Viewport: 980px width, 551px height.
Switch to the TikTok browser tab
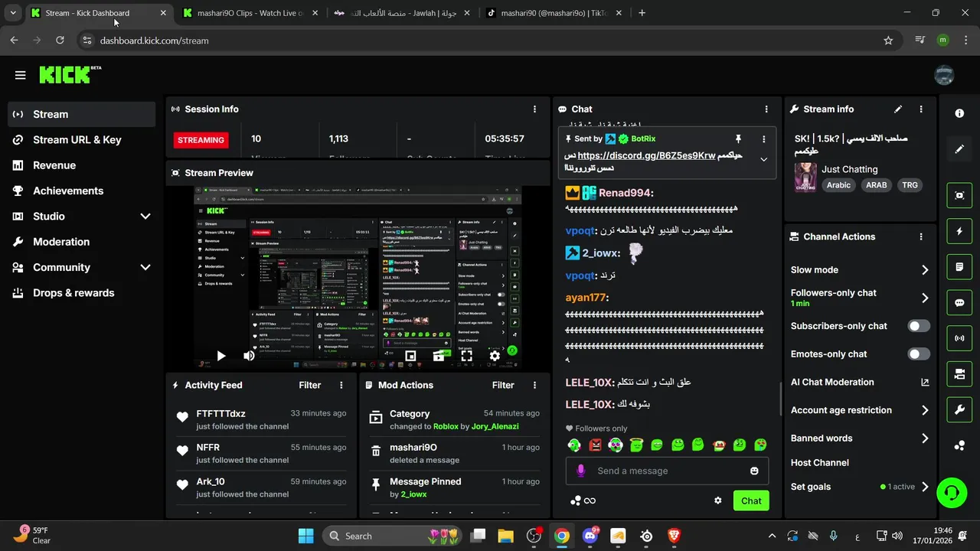(555, 13)
